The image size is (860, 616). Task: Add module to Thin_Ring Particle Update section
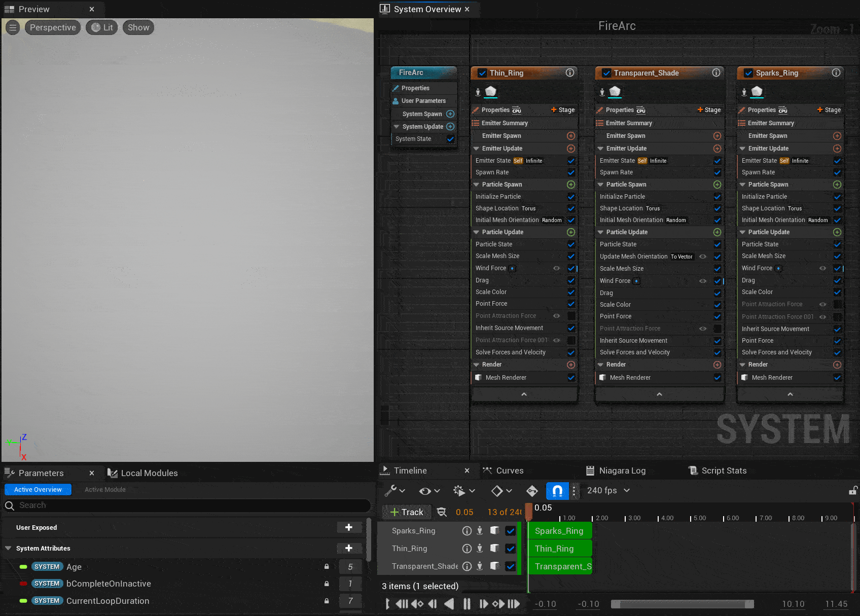(570, 232)
